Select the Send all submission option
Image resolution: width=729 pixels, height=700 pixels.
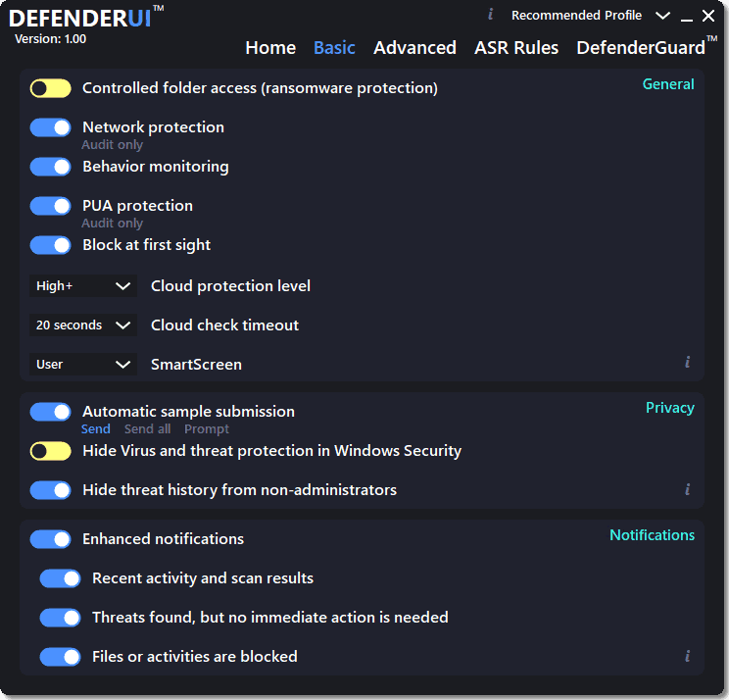(x=147, y=429)
